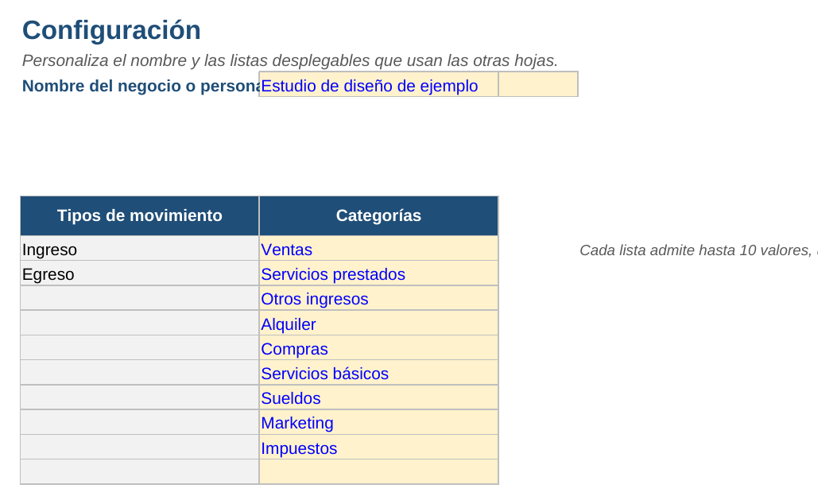Image resolution: width=837 pixels, height=504 pixels.
Task: Click the empty movement cell next to 'Alquiler'
Action: [140, 323]
